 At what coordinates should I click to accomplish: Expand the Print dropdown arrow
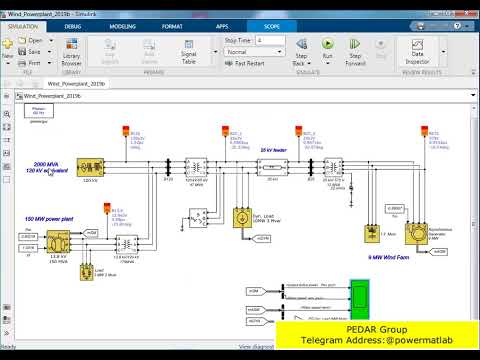(50, 63)
